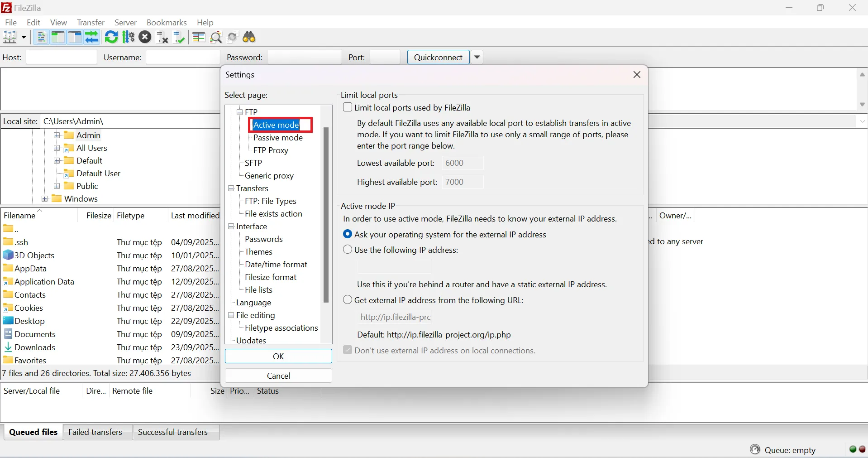Select Use the following IP address option
The width and height of the screenshot is (868, 458).
point(348,250)
